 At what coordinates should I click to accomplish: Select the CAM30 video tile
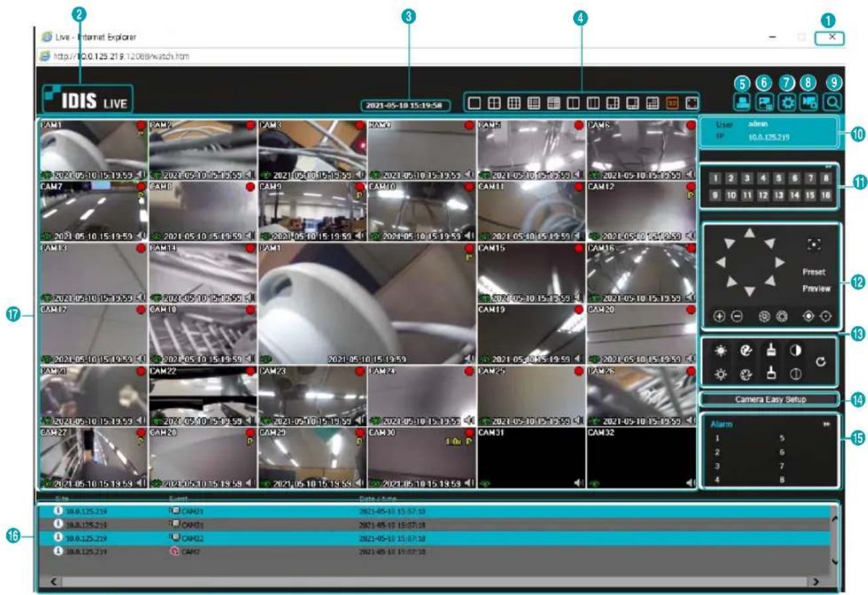(x=421, y=457)
